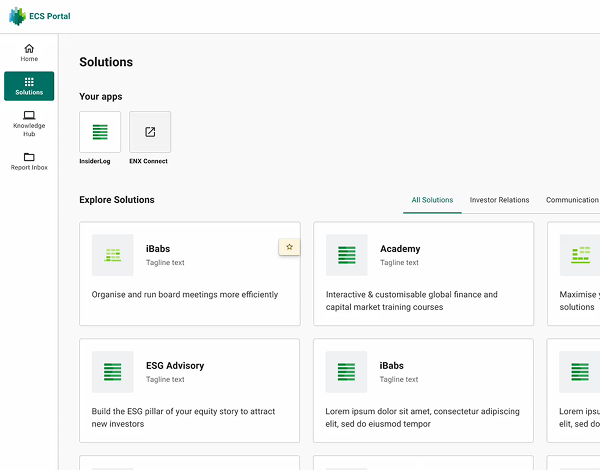
Task: Click the 'Interactive & customisable global finance' description
Action: [411, 300]
